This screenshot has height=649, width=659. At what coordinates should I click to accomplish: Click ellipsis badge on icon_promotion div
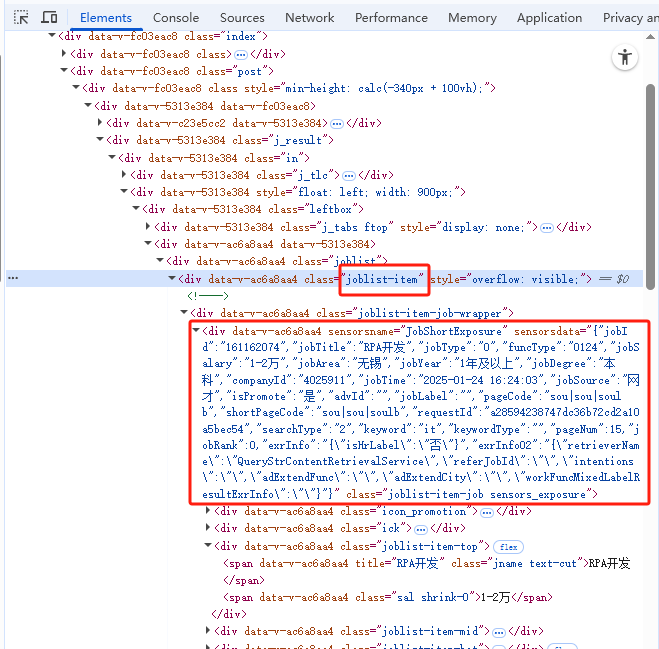click(487, 512)
